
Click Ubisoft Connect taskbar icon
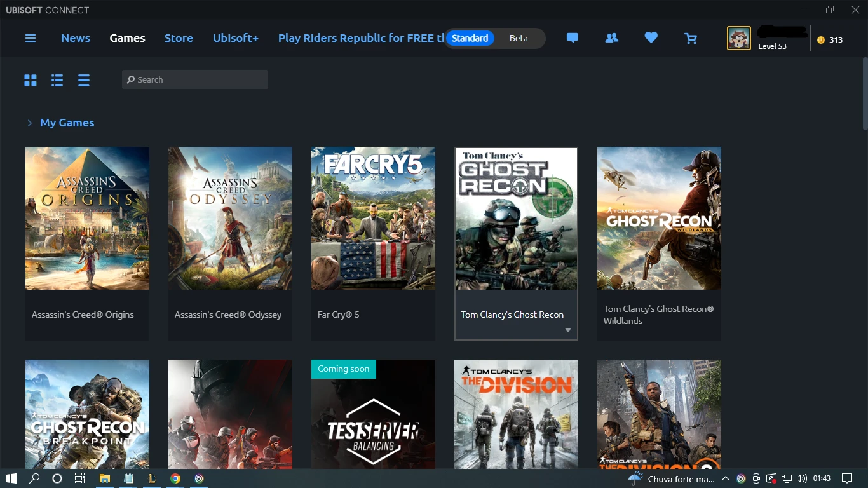coord(199,478)
